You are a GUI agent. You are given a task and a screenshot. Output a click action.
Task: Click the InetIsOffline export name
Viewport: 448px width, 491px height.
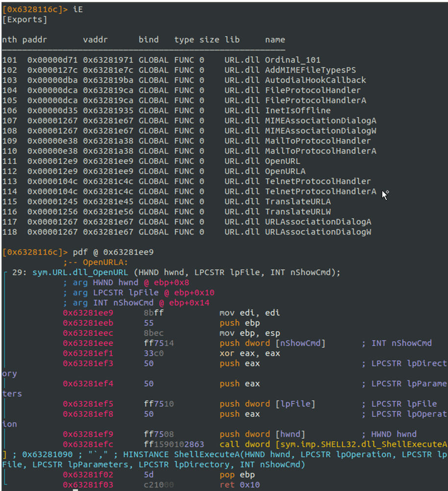pos(298,111)
